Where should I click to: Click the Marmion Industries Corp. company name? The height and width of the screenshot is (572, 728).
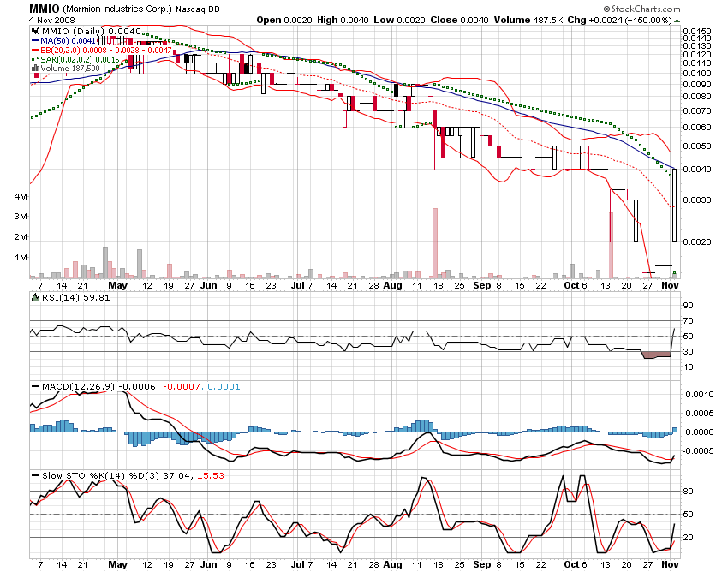117,9
